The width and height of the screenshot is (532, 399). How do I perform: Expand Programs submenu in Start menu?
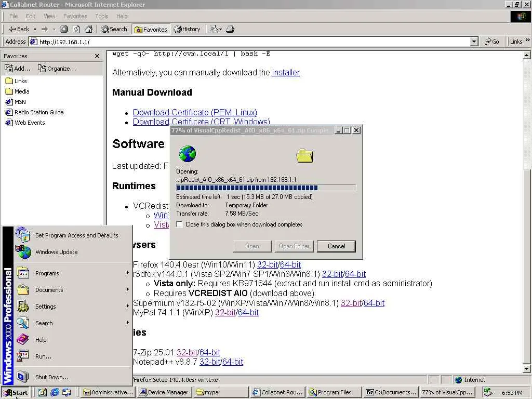click(x=73, y=273)
